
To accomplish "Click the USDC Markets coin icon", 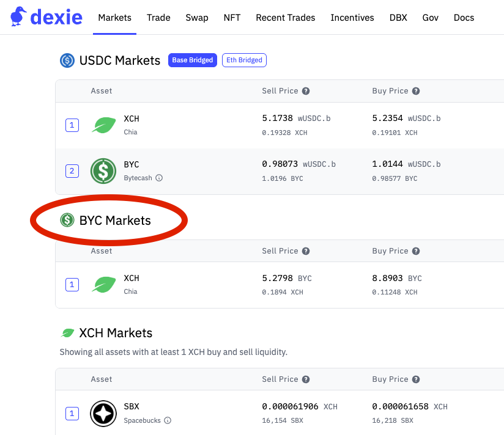I will 67,60.
